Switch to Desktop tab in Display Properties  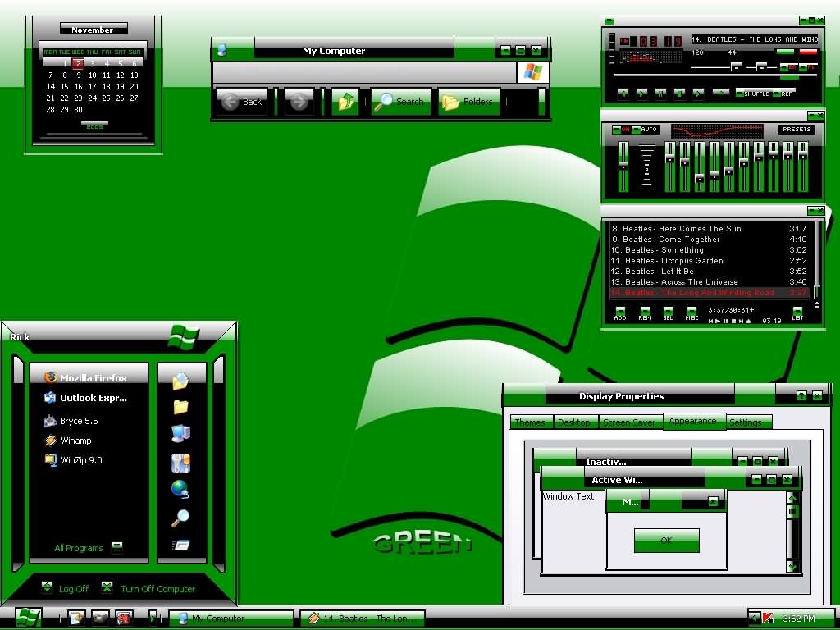574,422
